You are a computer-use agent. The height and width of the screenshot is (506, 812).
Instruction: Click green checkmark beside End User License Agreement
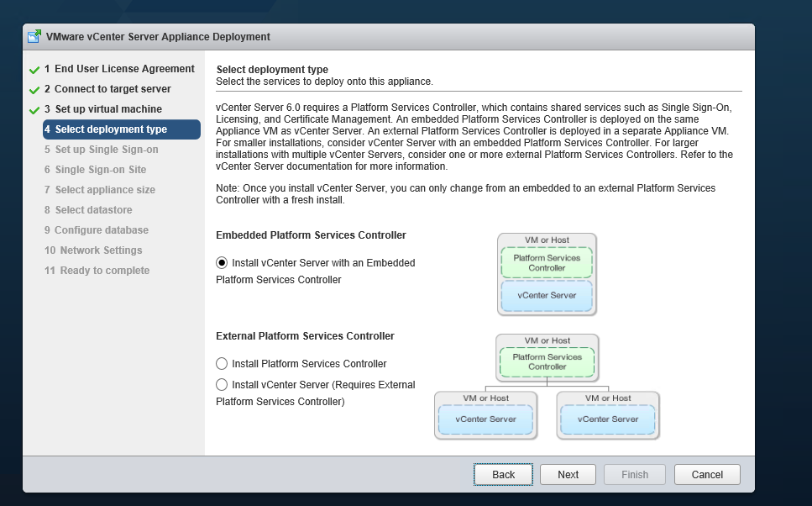34,70
